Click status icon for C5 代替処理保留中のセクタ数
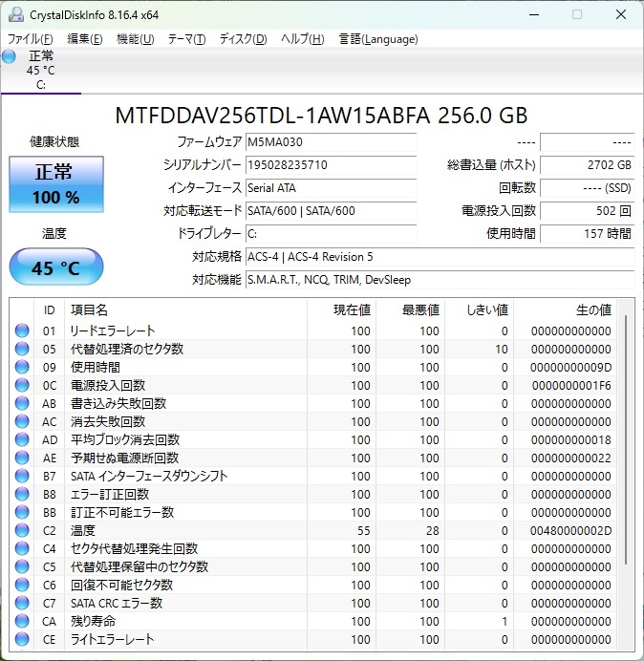644x661 pixels. pyautogui.click(x=22, y=566)
